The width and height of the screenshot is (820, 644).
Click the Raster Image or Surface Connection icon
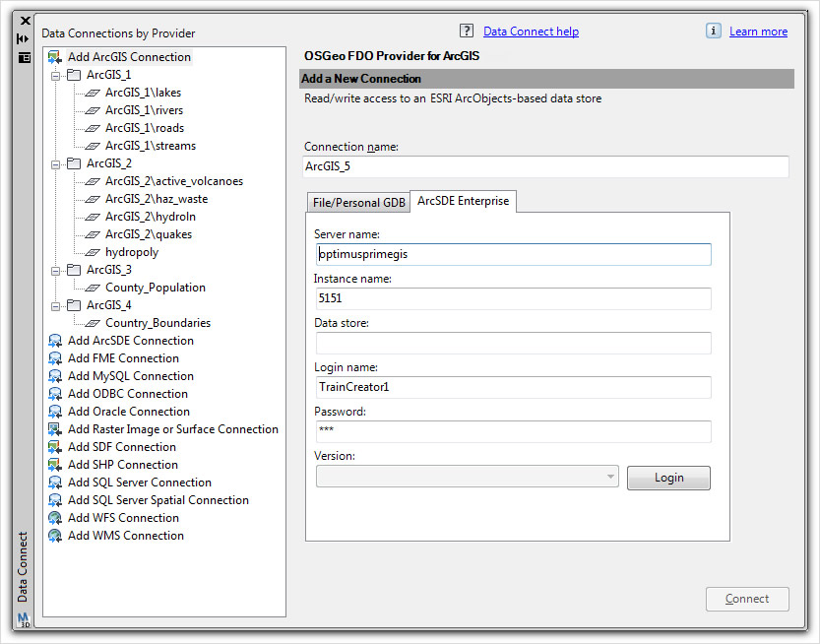[x=55, y=429]
